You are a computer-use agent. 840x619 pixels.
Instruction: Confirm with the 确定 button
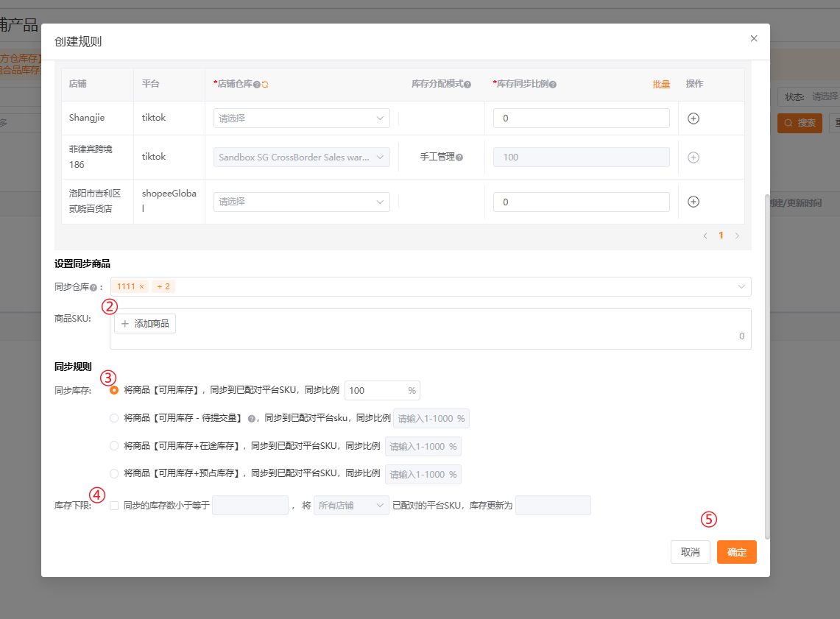(737, 552)
